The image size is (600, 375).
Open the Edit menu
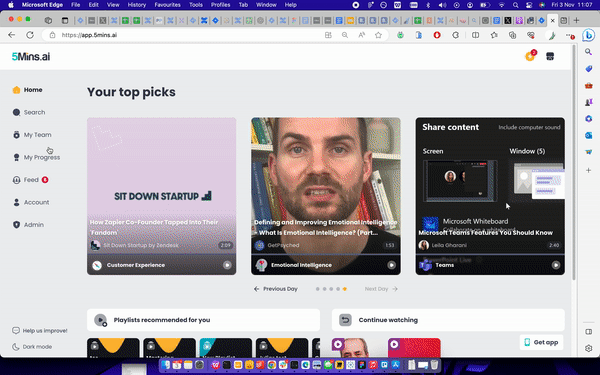click(x=93, y=5)
